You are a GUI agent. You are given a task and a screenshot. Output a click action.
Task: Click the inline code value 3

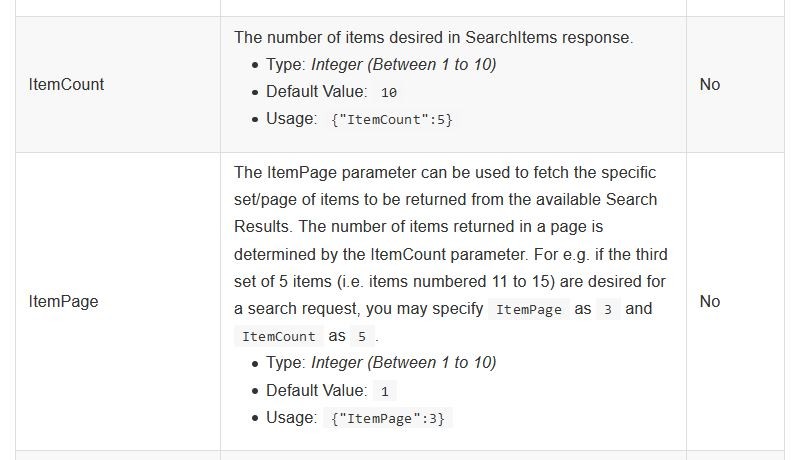point(608,310)
